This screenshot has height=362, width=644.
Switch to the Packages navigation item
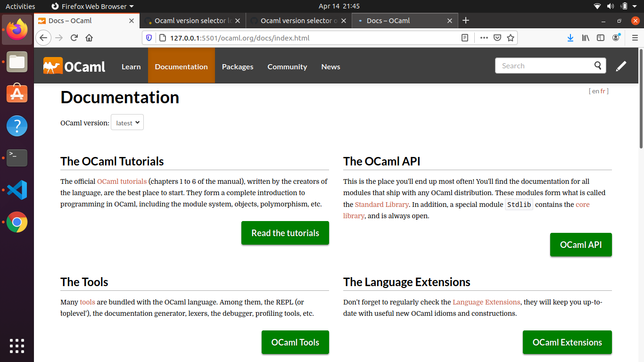237,66
